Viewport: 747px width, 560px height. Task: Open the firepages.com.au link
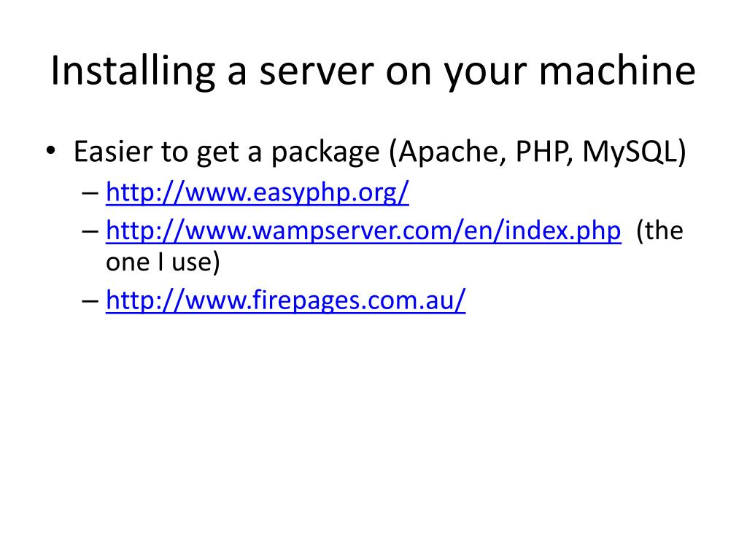(x=285, y=300)
